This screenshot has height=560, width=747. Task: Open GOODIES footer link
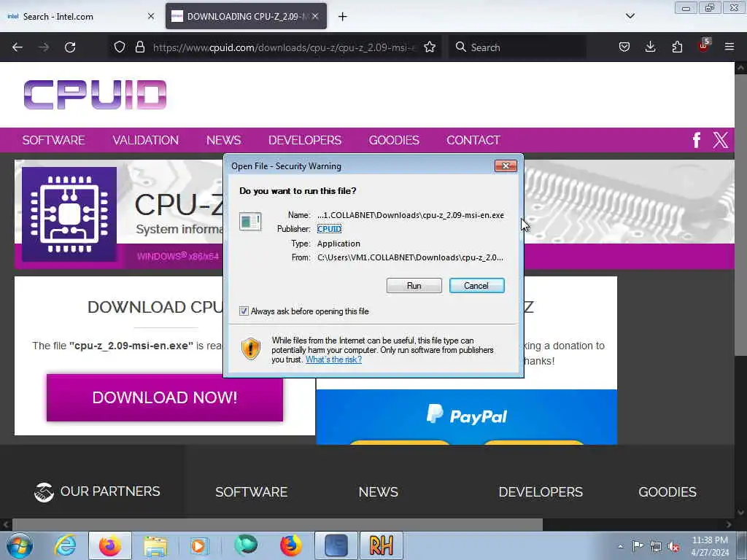(x=667, y=492)
